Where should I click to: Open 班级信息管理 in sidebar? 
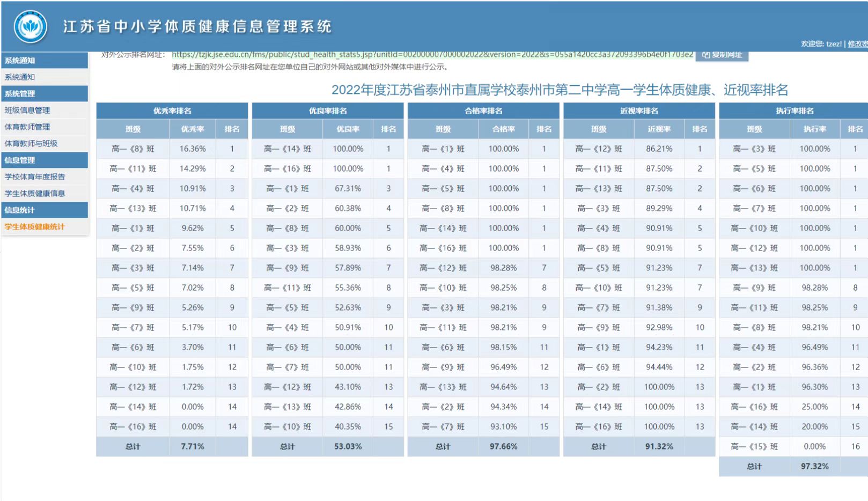click(45, 110)
